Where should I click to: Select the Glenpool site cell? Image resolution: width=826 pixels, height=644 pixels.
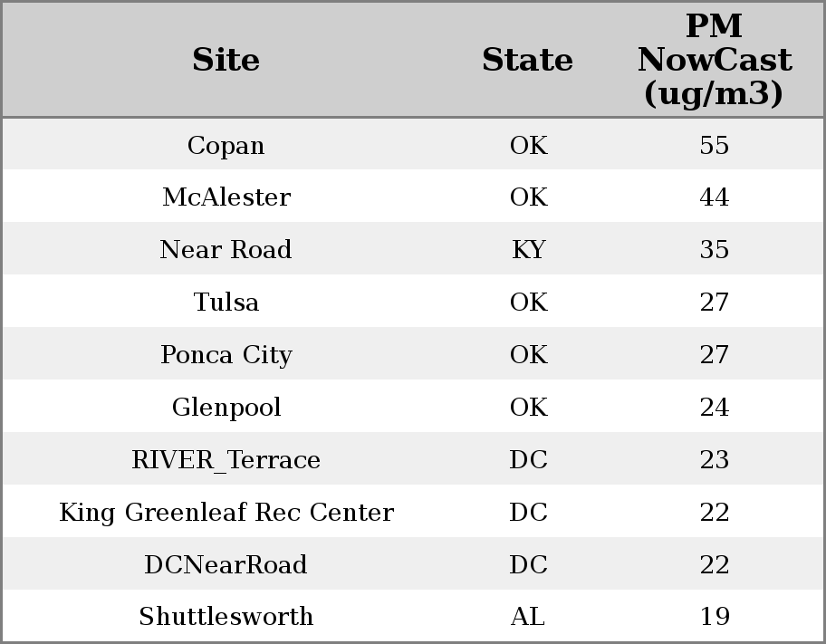226,408
